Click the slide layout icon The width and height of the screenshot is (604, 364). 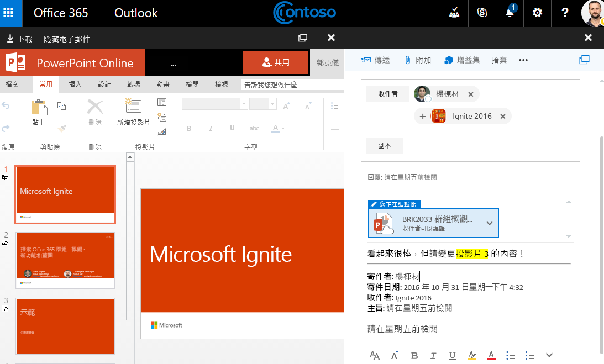point(162,102)
